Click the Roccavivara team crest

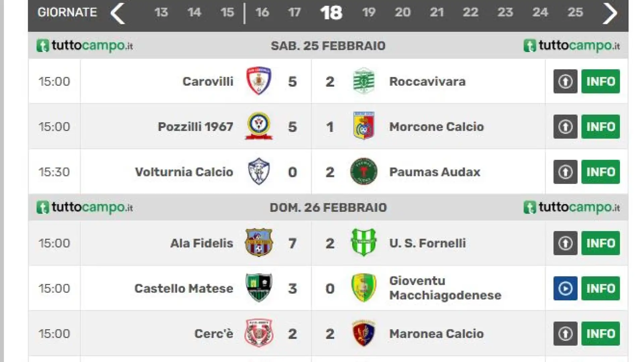coord(364,81)
